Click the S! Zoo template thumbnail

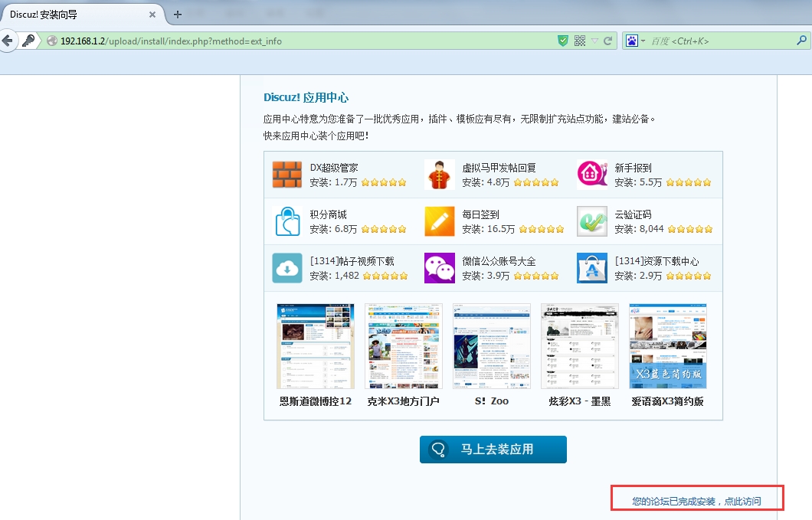492,346
